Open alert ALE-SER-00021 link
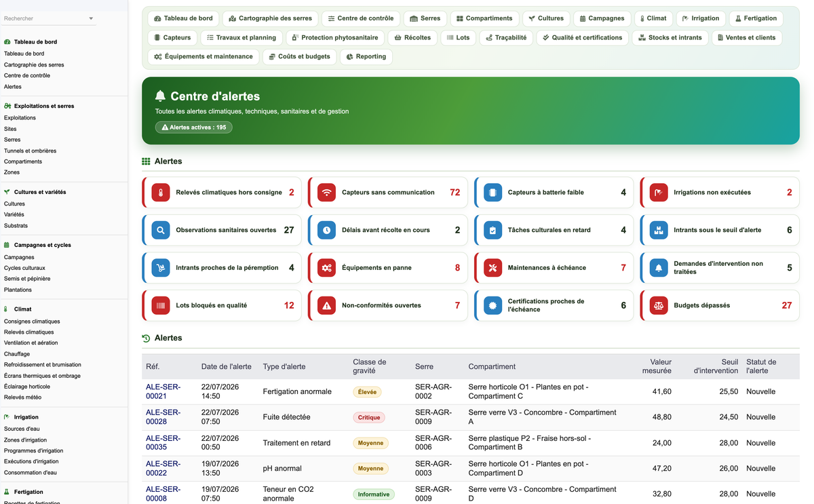The image size is (814, 504). [163, 391]
